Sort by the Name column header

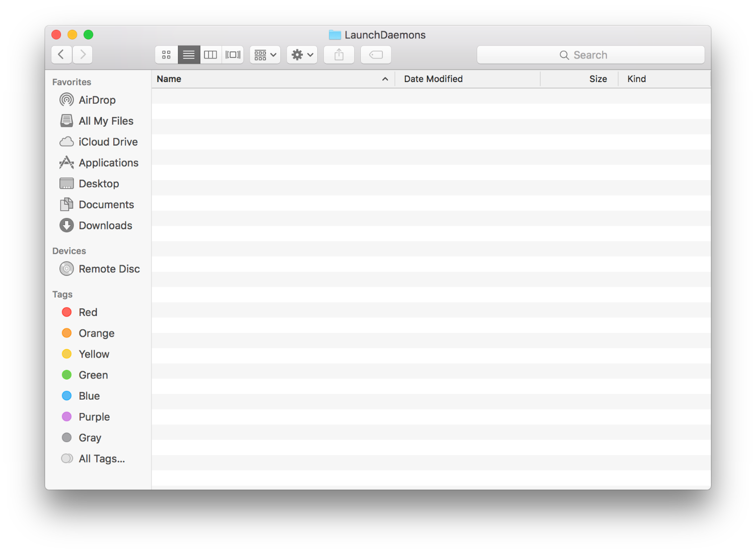pos(273,79)
